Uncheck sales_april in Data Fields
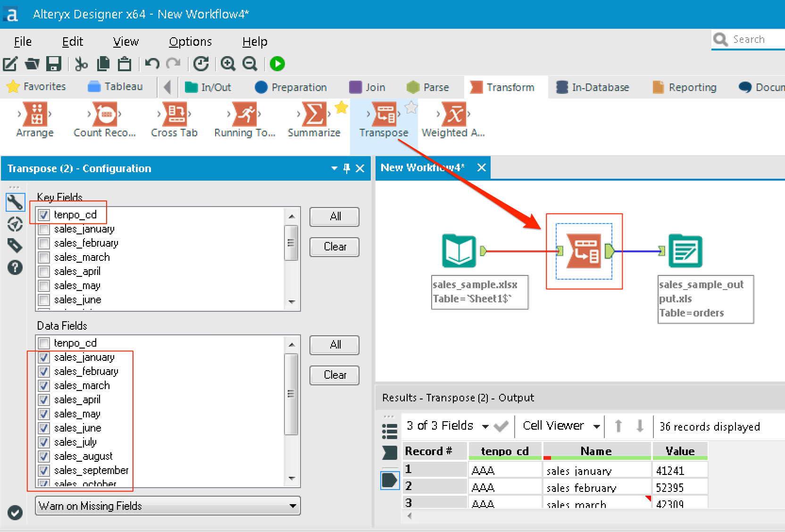The image size is (785, 532). point(44,400)
